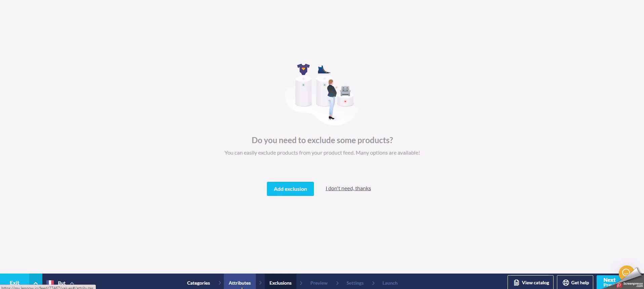Screen dimensions: 644x289
Task: Select the Exclusions step
Action: (x=280, y=283)
